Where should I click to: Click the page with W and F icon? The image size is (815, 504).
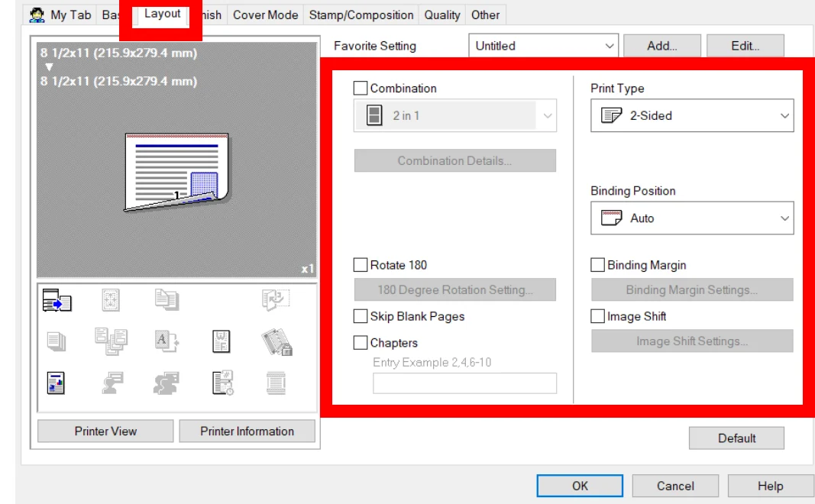pos(222,341)
